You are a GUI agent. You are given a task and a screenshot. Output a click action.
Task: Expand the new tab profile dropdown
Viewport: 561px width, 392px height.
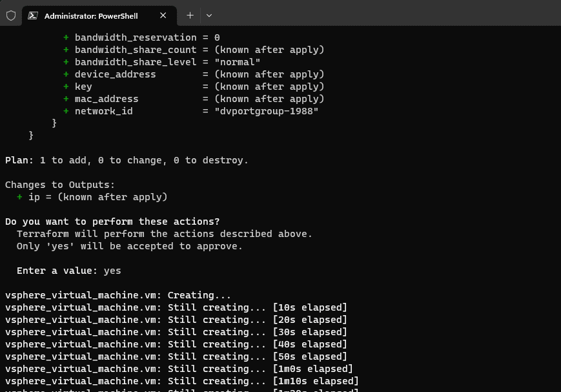(209, 15)
